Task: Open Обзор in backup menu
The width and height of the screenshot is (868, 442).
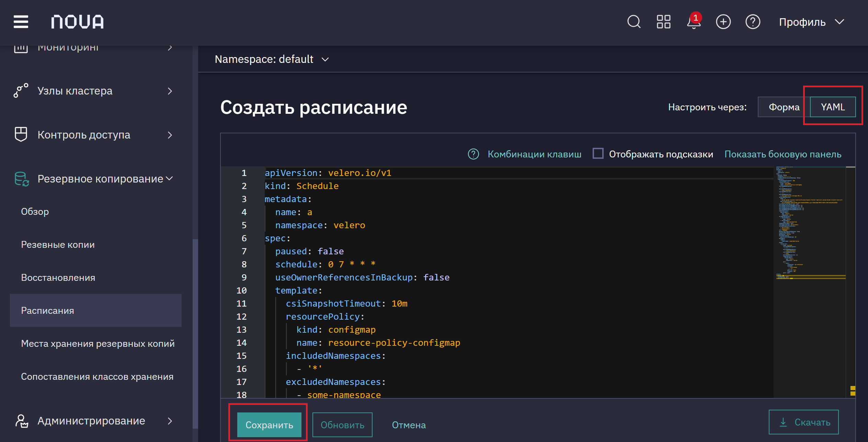Action: [35, 211]
